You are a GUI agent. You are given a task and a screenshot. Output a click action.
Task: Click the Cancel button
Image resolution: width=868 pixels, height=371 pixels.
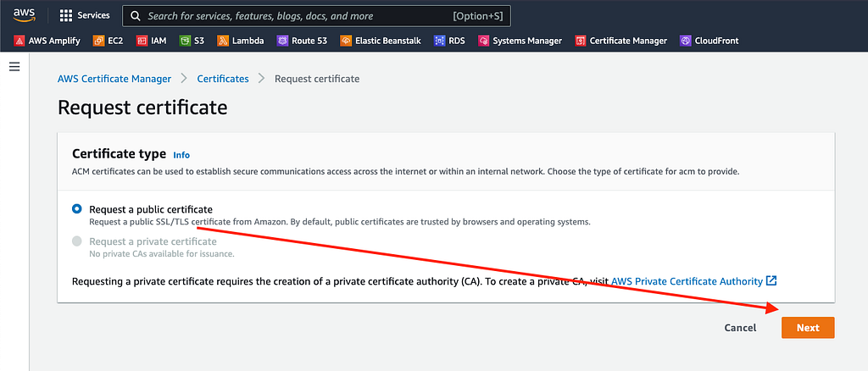point(740,328)
